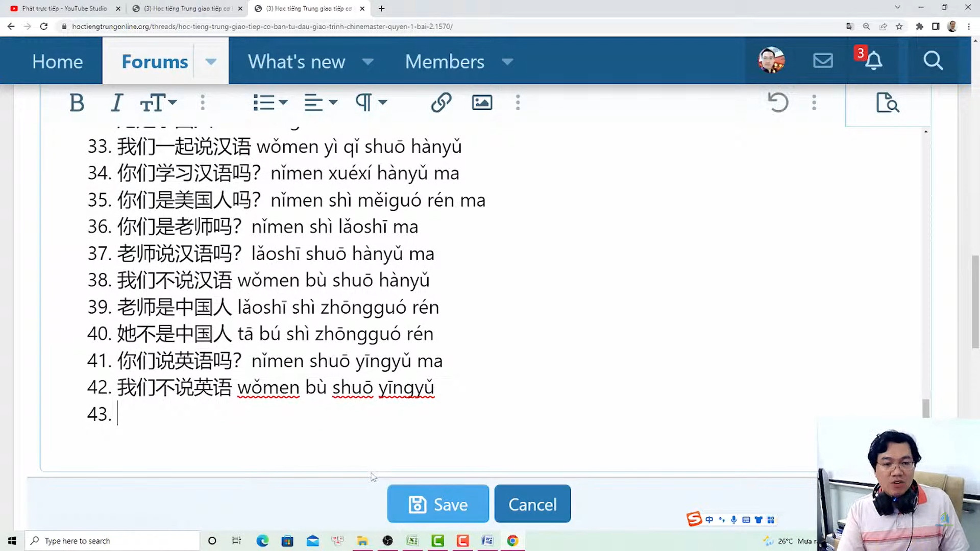
Task: Open the notifications bell alerts
Action: 873,61
